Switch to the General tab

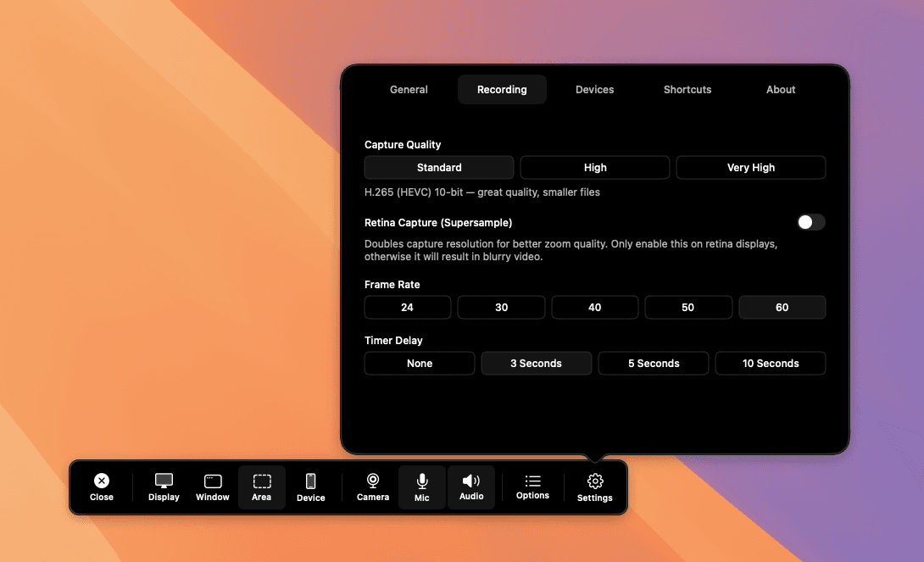(409, 89)
